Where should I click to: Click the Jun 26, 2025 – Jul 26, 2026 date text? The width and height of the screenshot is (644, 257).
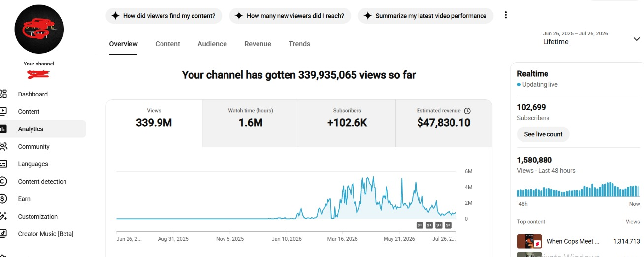(576, 33)
